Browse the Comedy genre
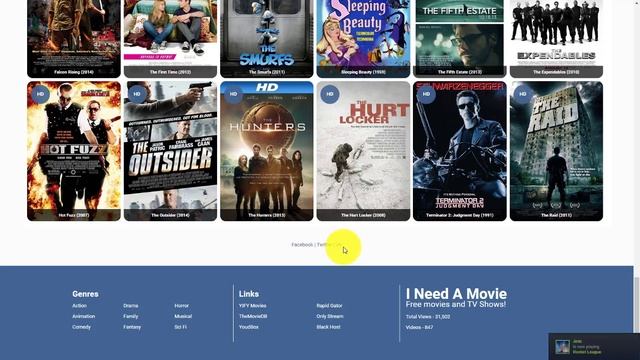 [x=82, y=327]
